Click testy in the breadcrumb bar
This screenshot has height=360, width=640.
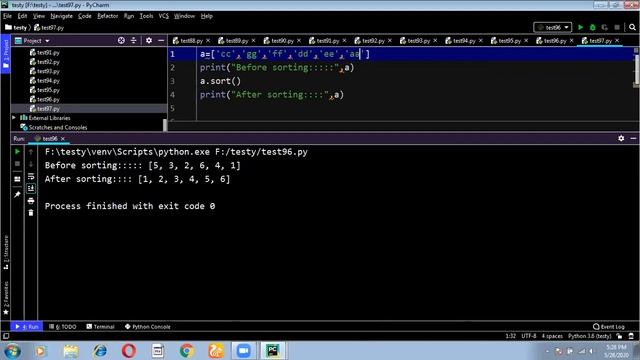click(x=16, y=27)
